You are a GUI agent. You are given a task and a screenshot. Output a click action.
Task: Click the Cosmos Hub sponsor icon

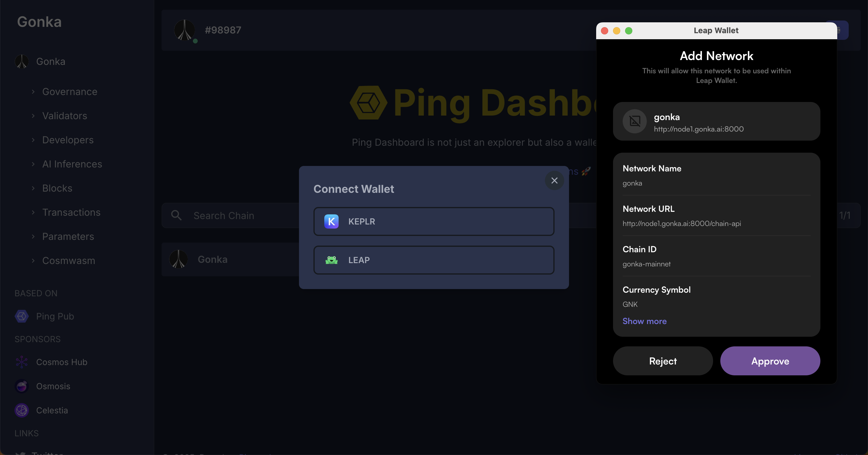(x=22, y=362)
